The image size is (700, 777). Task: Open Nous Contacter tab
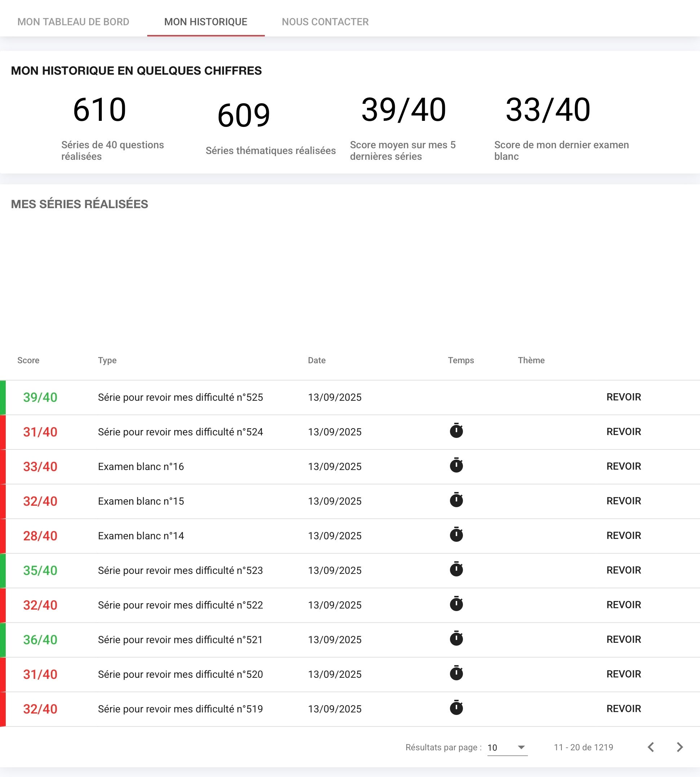coord(325,22)
